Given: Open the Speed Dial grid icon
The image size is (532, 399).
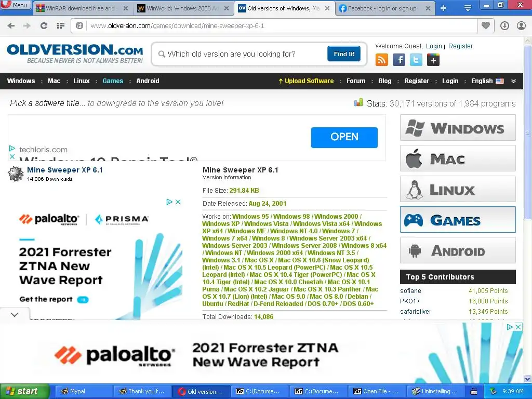Looking at the screenshot, I should pyautogui.click(x=61, y=26).
